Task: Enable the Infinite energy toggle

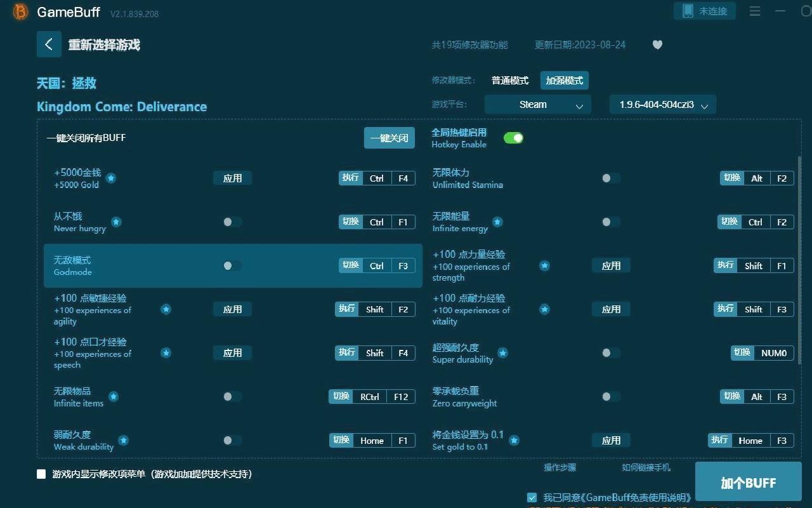Action: point(611,222)
